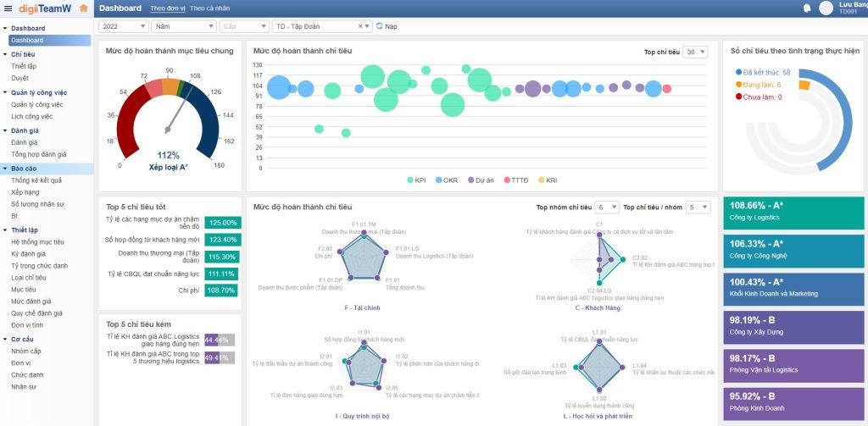Collapse the Đánh giá sidebar group
The image size is (868, 426).
pos(6,130)
